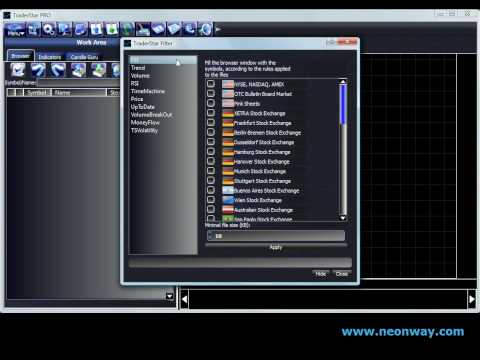
Task: Click the blue up-arrow document toolbar icon
Action: point(96,29)
